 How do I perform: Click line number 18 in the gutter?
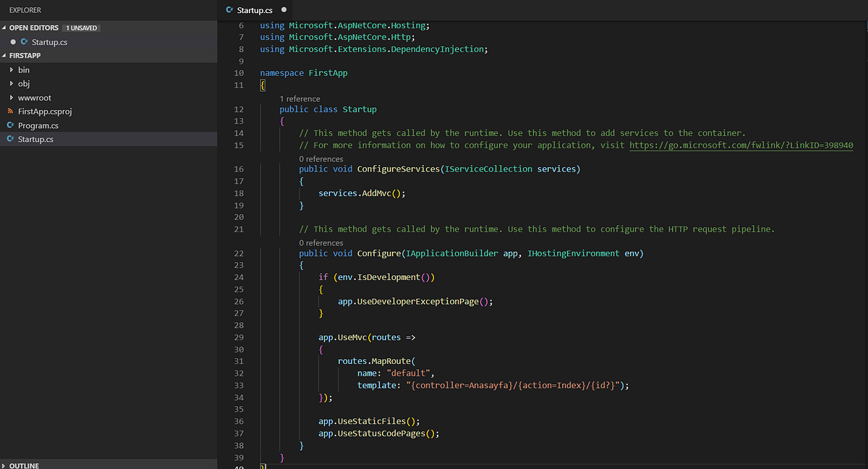click(239, 193)
